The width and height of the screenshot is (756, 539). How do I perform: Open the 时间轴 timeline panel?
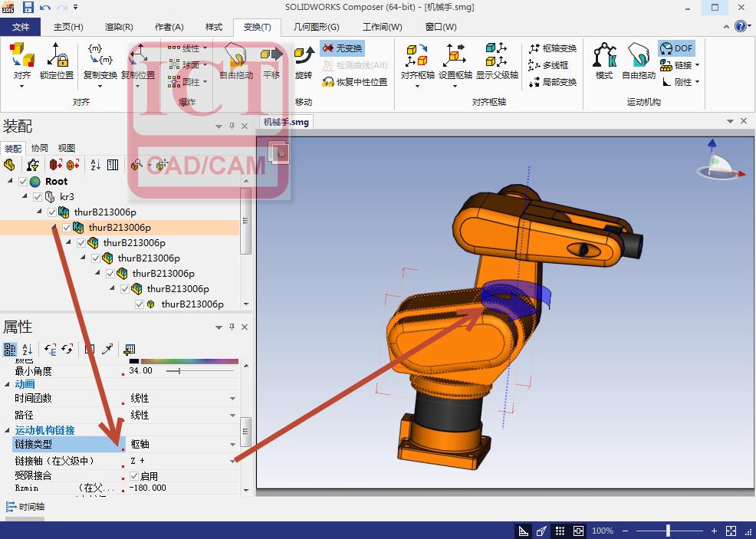pyautogui.click(x=25, y=507)
